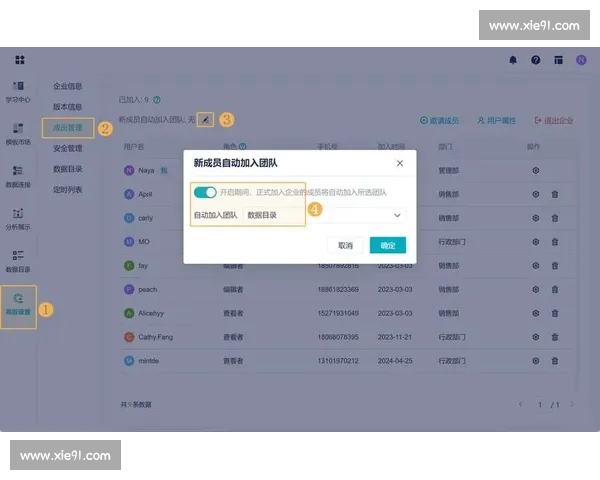
Task: Select 安全管理 menu item
Action: (x=68, y=149)
